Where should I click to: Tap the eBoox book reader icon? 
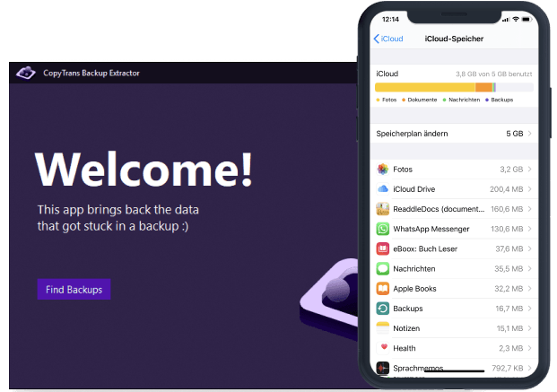pyautogui.click(x=383, y=248)
